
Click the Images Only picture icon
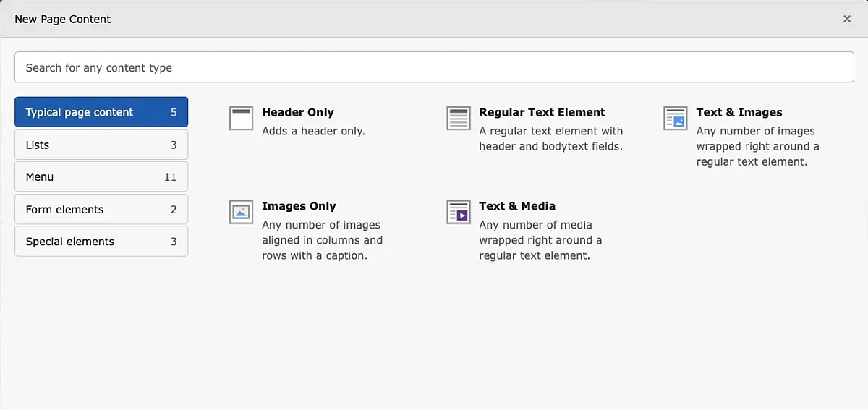[241, 212]
